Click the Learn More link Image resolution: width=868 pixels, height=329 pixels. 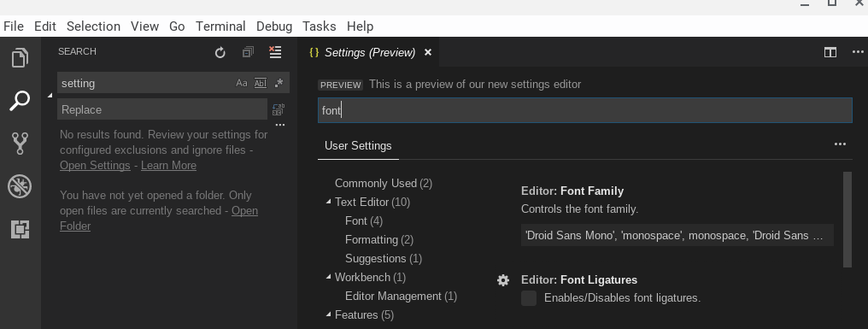[x=168, y=165]
